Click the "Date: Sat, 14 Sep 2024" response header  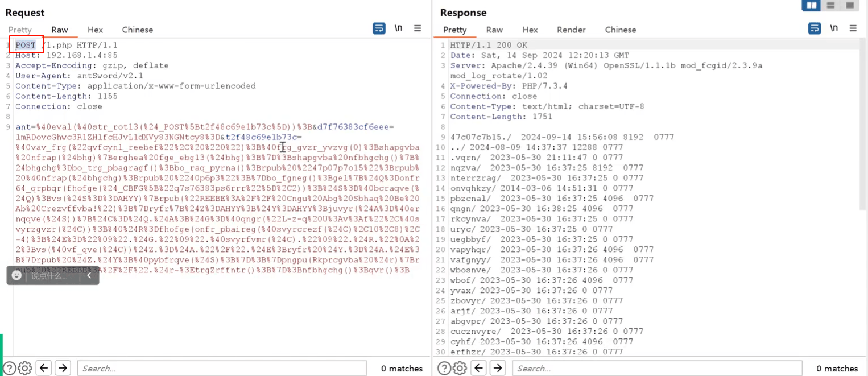click(x=540, y=55)
